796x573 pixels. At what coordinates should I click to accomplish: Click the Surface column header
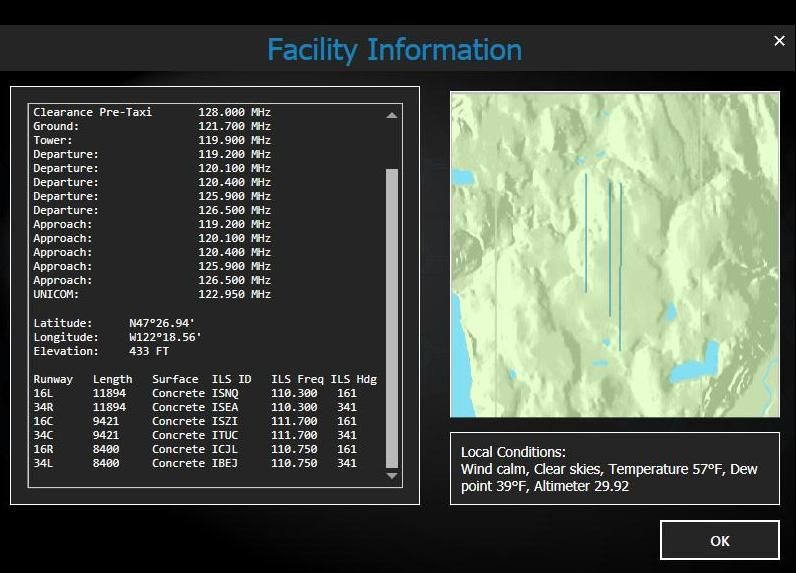[x=175, y=380]
